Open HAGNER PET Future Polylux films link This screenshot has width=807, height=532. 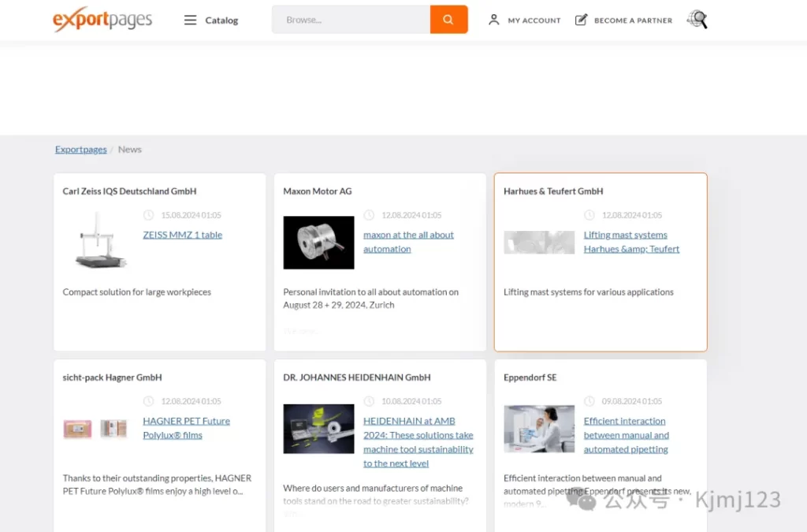186,428
